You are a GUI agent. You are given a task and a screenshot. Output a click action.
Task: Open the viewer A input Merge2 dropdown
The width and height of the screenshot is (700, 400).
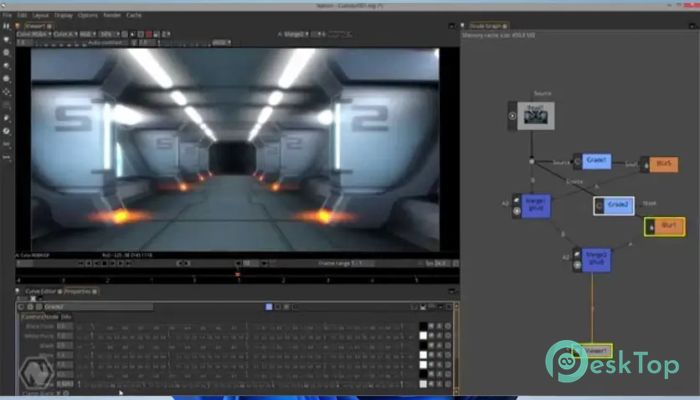click(296, 34)
